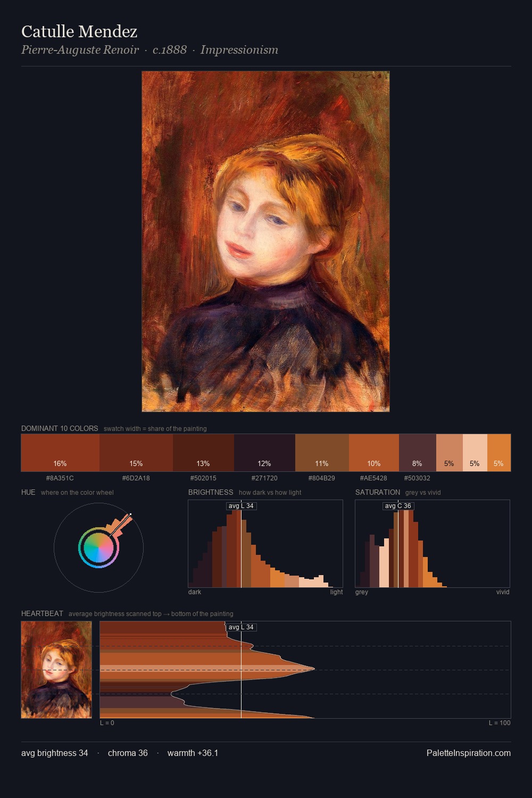Click the title 'Catulle Mendez'

(79, 31)
